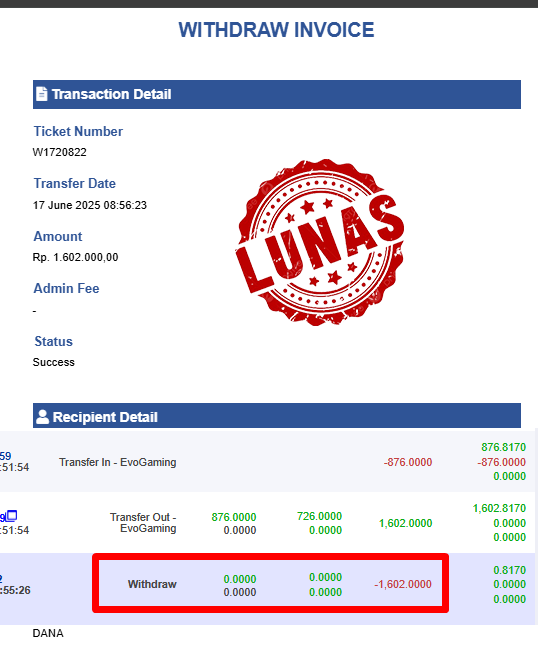Click the Withdraw transaction label
The image size is (538, 659).
pyautogui.click(x=152, y=584)
